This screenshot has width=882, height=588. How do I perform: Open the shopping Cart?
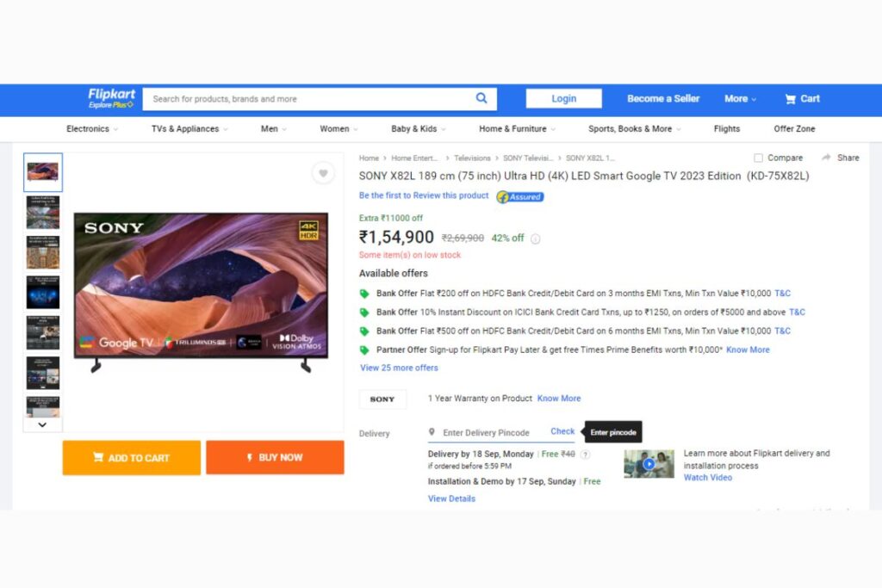(802, 99)
